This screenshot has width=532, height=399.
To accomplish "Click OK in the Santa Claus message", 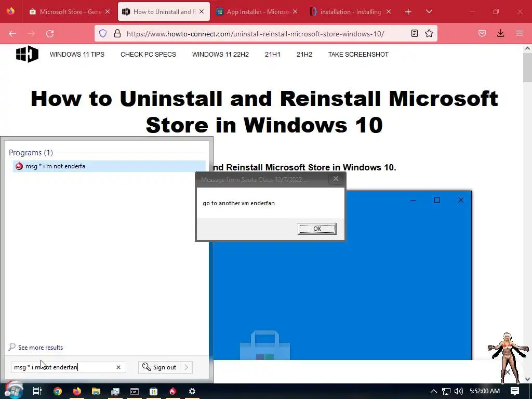I will coord(317,229).
